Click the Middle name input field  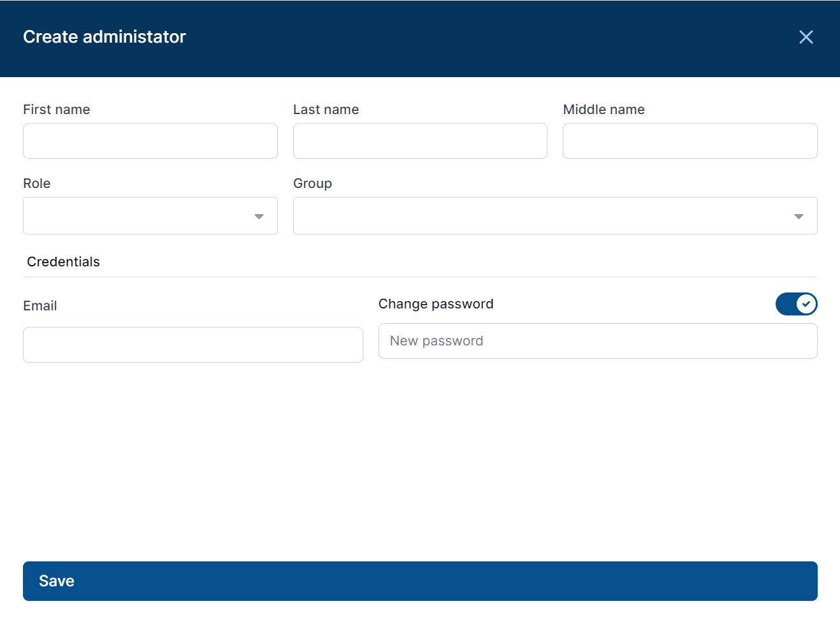690,141
